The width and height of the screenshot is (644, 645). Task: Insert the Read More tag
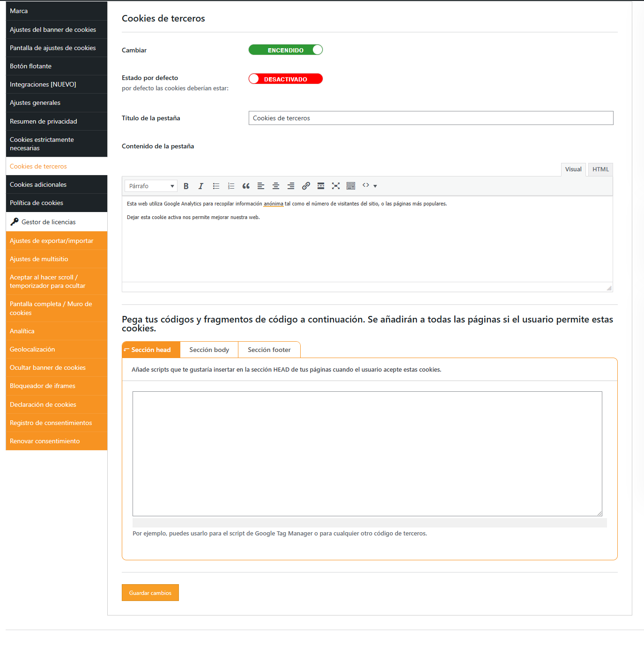[321, 186]
